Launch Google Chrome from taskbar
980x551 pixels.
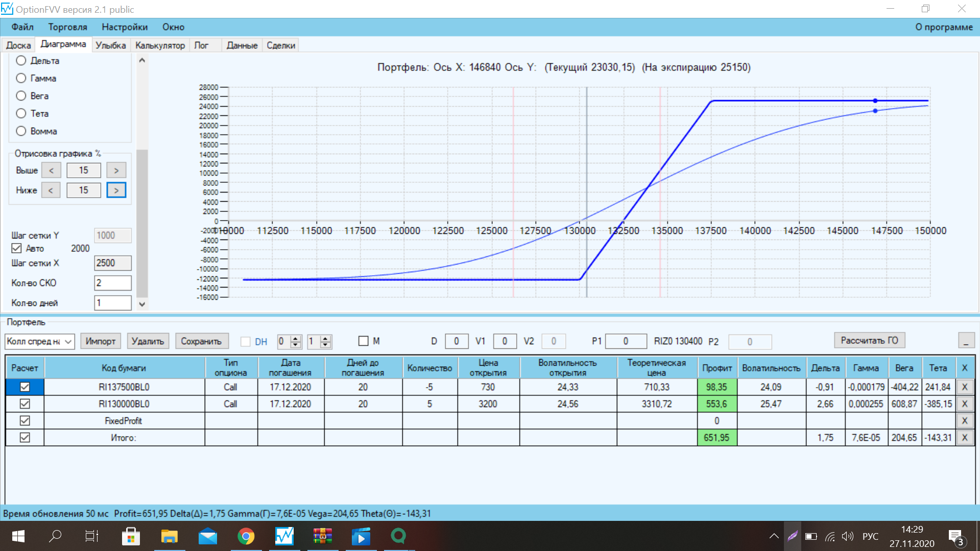pyautogui.click(x=246, y=536)
